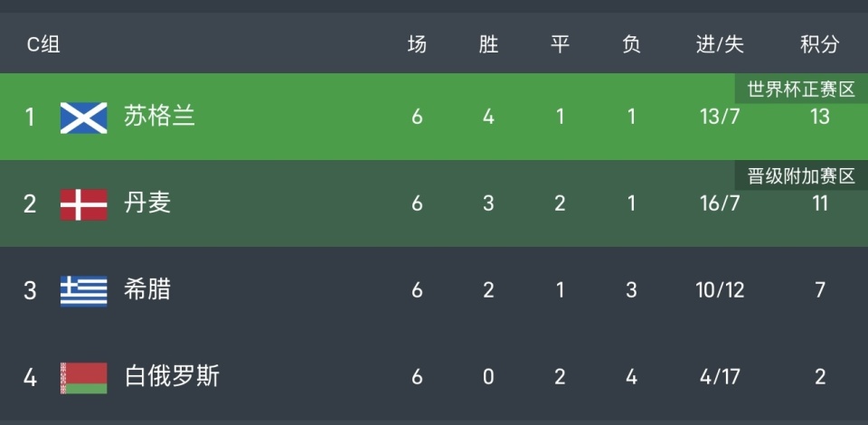Select the 希腊 team name
The image size is (868, 425).
coord(147,290)
